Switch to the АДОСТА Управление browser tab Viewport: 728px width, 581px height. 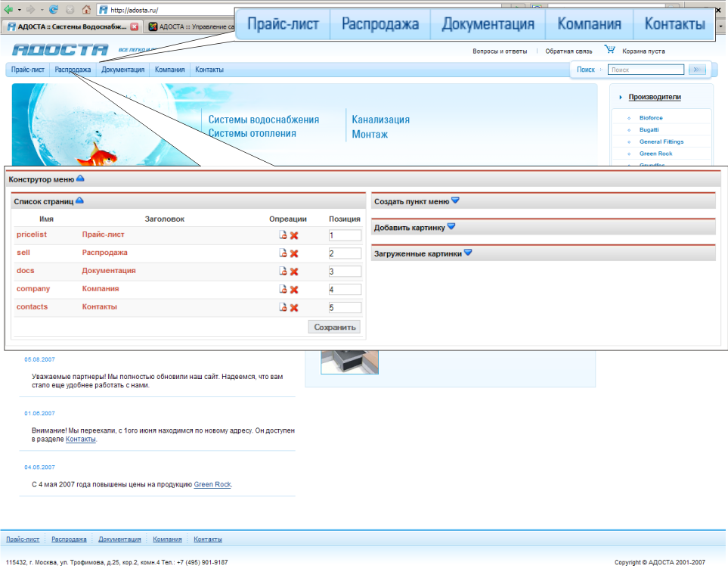pos(189,26)
